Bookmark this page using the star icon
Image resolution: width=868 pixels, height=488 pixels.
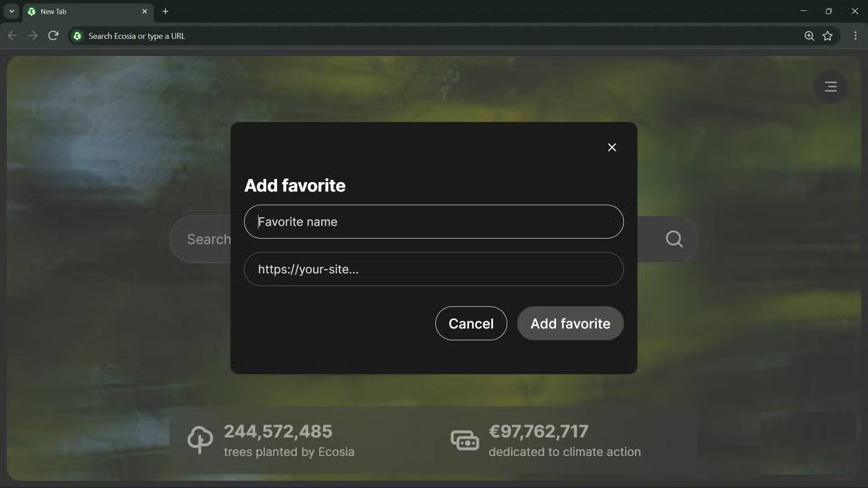click(x=828, y=36)
